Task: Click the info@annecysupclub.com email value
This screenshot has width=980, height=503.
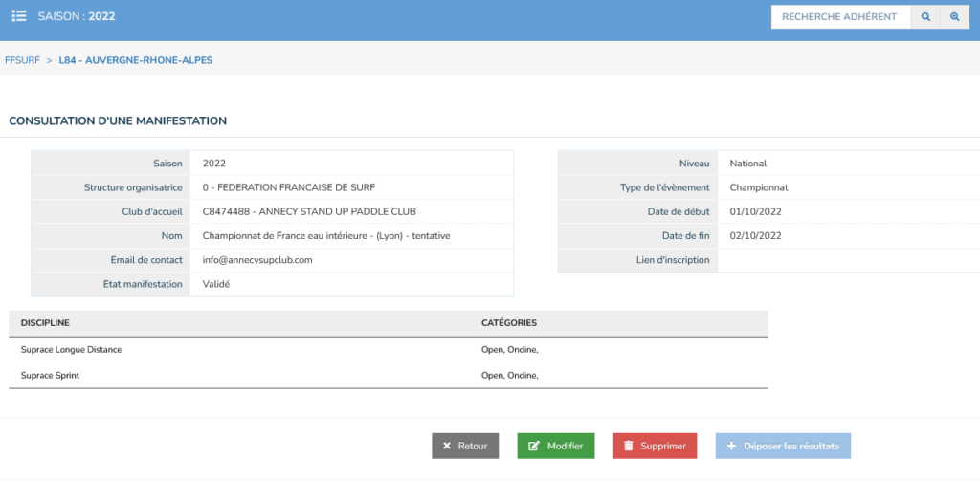Action: (x=257, y=260)
